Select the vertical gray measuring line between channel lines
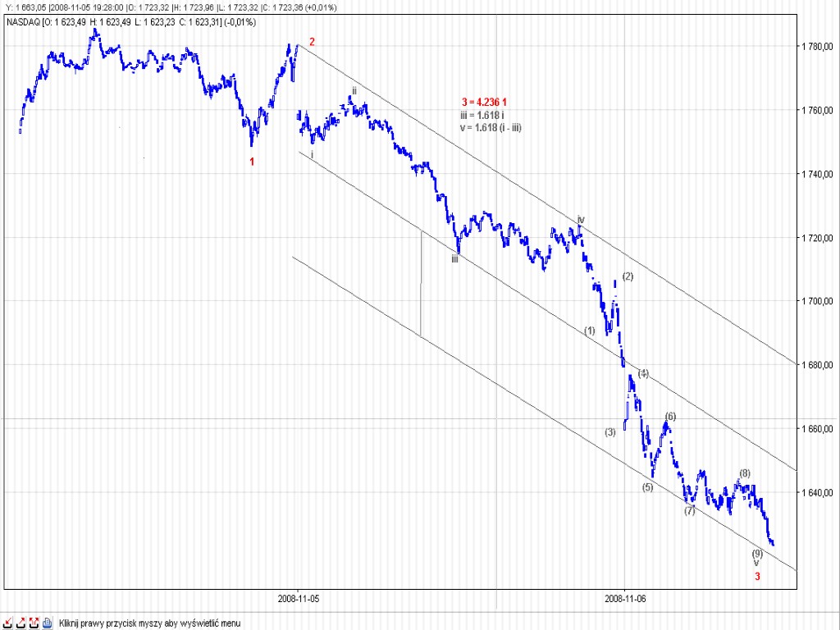The width and height of the screenshot is (840, 630). (x=421, y=284)
